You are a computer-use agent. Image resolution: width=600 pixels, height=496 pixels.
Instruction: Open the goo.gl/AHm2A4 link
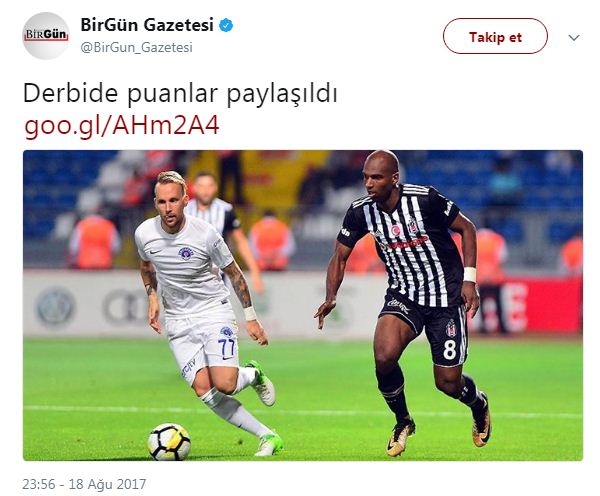click(122, 125)
